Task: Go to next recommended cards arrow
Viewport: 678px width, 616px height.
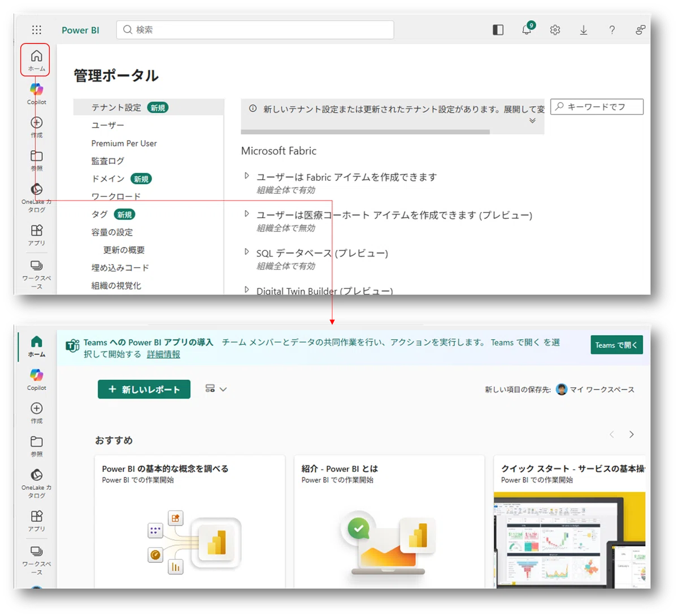Action: pos(632,434)
